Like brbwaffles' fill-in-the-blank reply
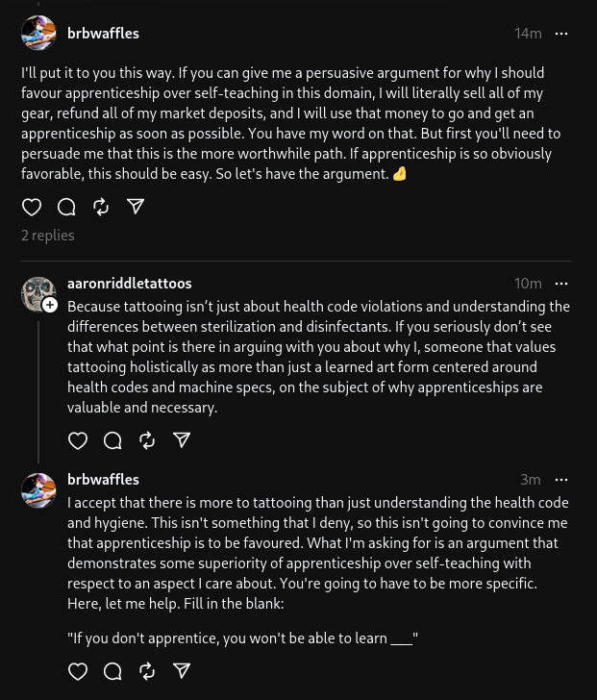Viewport: 597px width, 700px height. (78, 671)
